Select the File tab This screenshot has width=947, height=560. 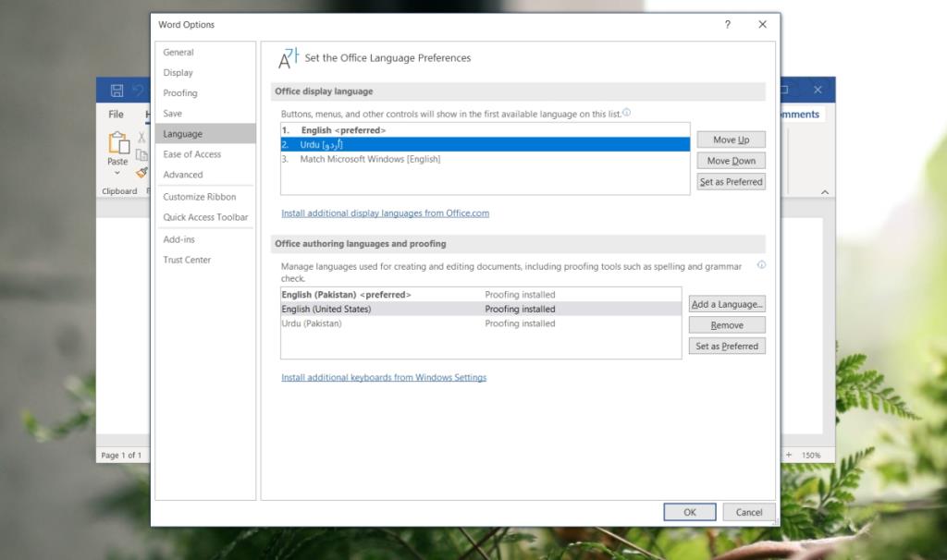[x=115, y=114]
